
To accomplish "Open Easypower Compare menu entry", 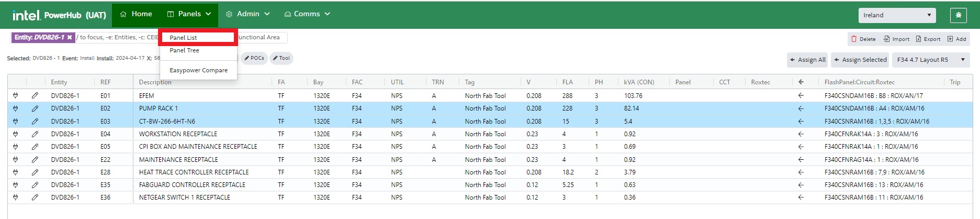I will 198,70.
